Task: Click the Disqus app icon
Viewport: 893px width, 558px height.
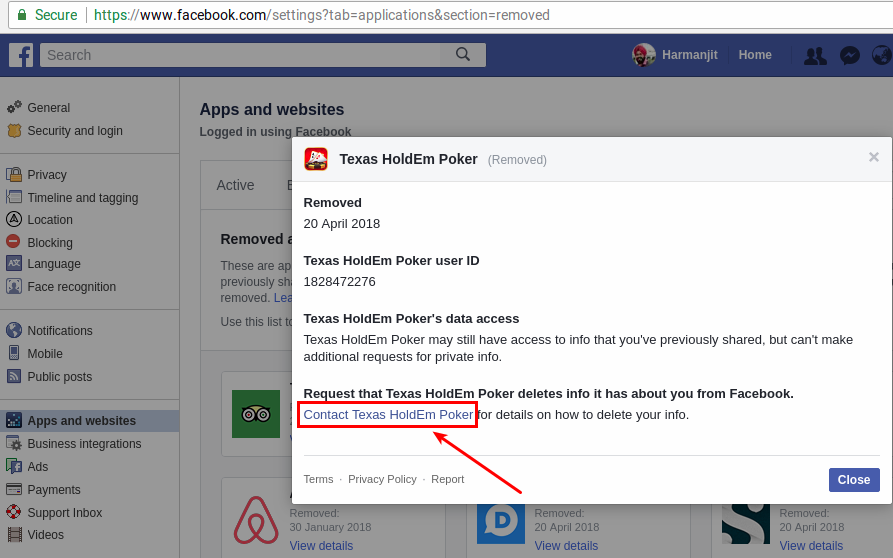Action: 501,522
